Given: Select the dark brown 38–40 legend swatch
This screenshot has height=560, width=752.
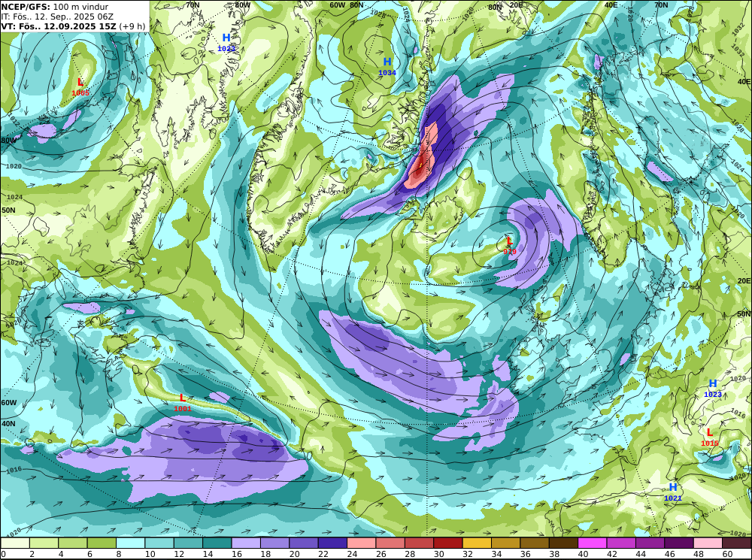Looking at the screenshot, I should [x=563, y=543].
